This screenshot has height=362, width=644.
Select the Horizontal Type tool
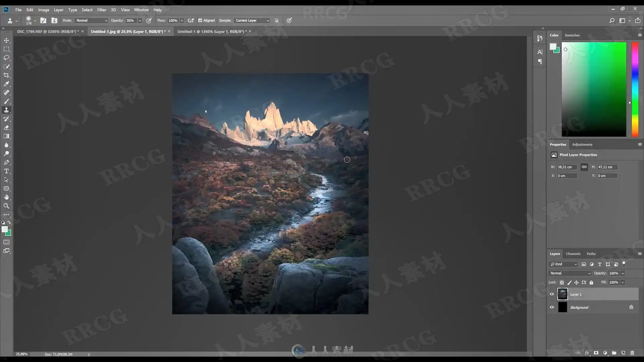[x=6, y=171]
